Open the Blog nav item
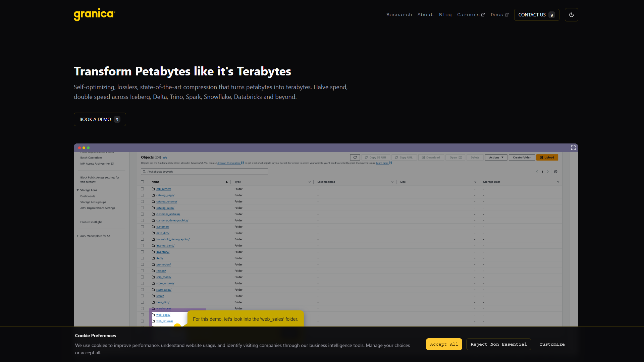This screenshot has width=644, height=362. point(445,15)
